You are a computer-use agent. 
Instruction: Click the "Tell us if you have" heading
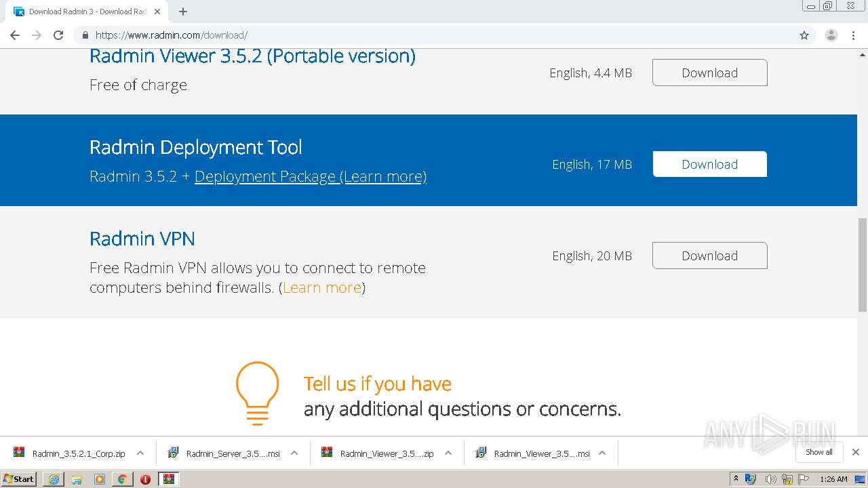(x=378, y=384)
